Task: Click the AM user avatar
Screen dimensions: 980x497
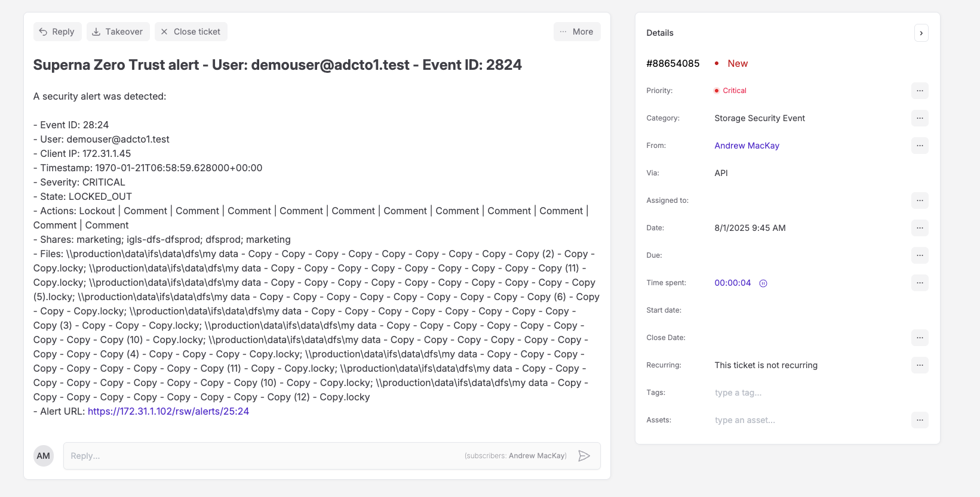Action: (44, 456)
